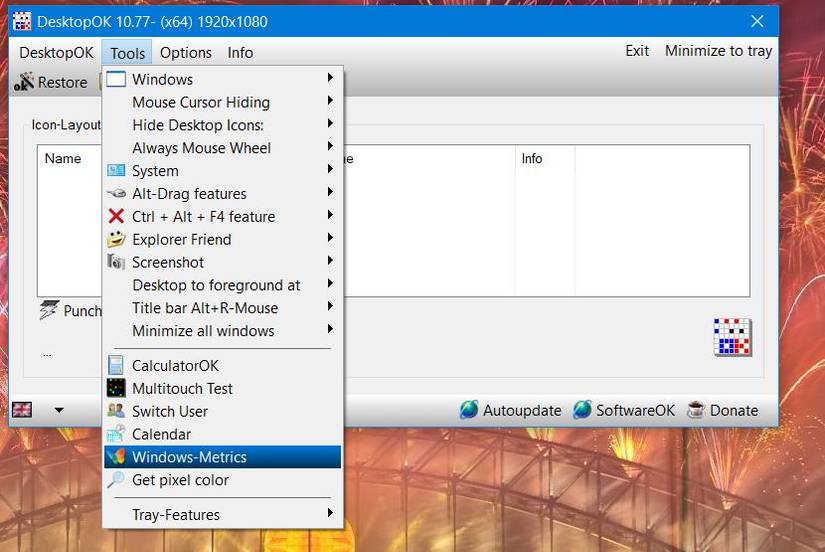Click Exit button
Viewport: 825px width, 552px height.
click(637, 51)
